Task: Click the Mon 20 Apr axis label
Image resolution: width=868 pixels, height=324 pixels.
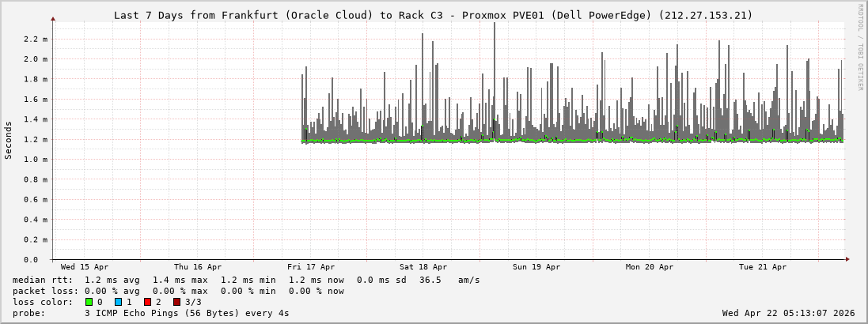Action: click(x=650, y=267)
